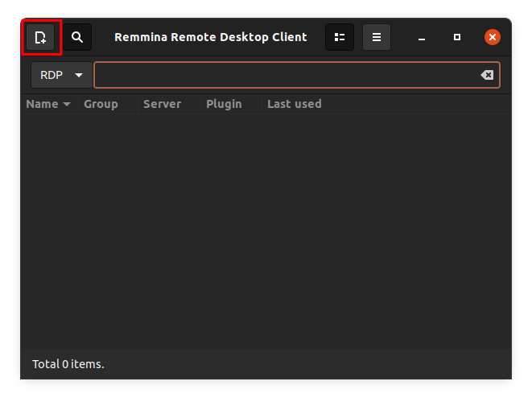Viewport: 532px width, 402px height.
Task: Switch view mode with list-view icon
Action: [x=340, y=37]
